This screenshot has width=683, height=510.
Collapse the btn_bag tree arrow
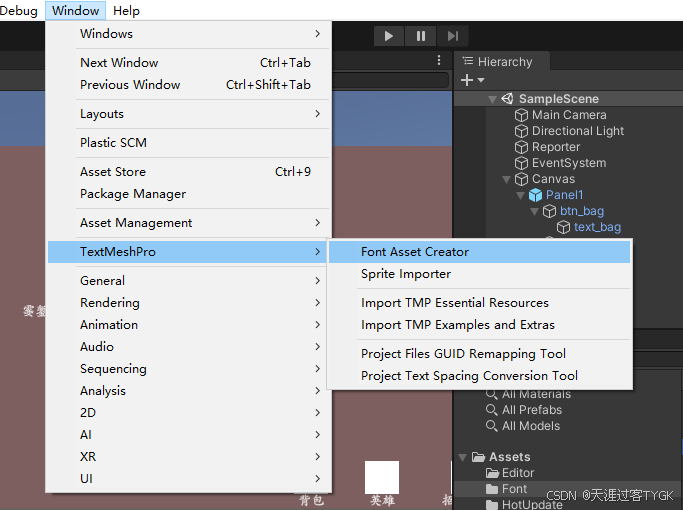tap(534, 212)
